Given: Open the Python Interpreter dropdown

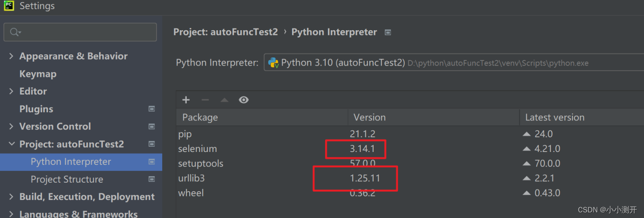Looking at the screenshot, I should (453, 63).
